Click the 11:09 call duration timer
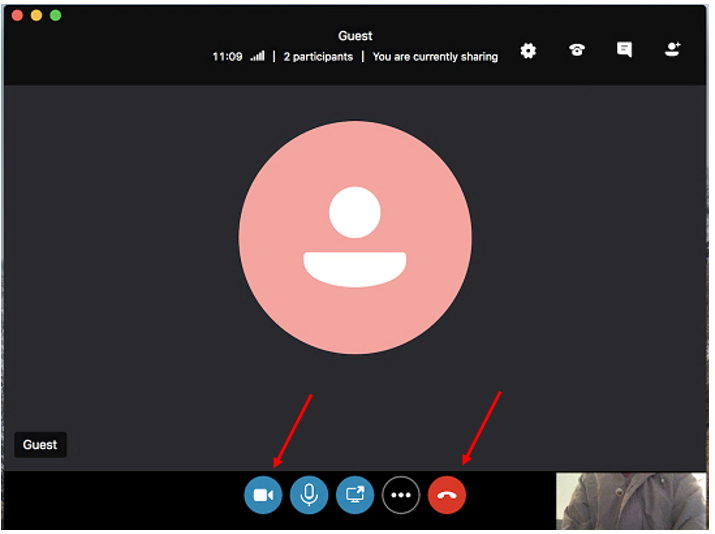Viewport: 715px width, 534px height. [227, 57]
